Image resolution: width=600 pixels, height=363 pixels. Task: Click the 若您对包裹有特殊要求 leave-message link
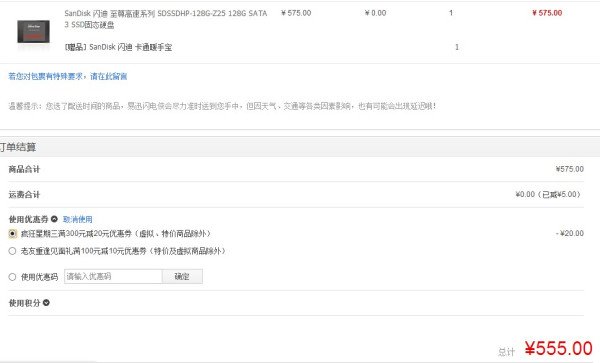[x=68, y=76]
